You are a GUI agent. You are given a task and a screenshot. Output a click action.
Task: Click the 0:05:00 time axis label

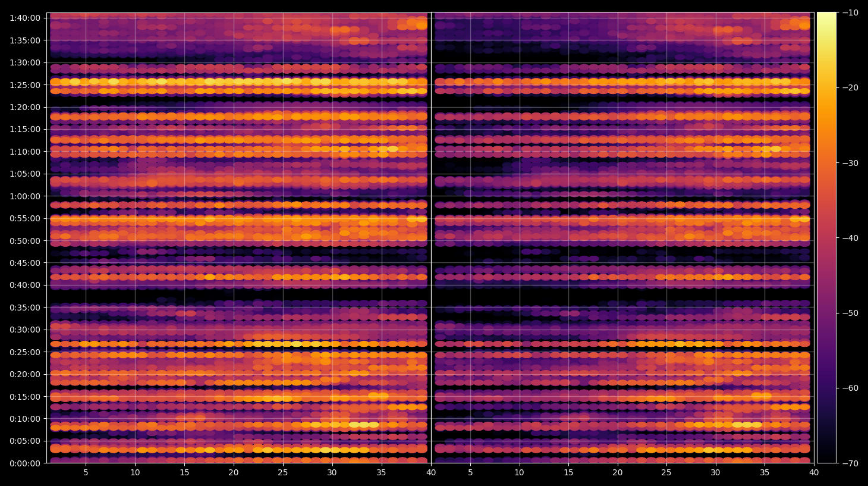tap(25, 441)
